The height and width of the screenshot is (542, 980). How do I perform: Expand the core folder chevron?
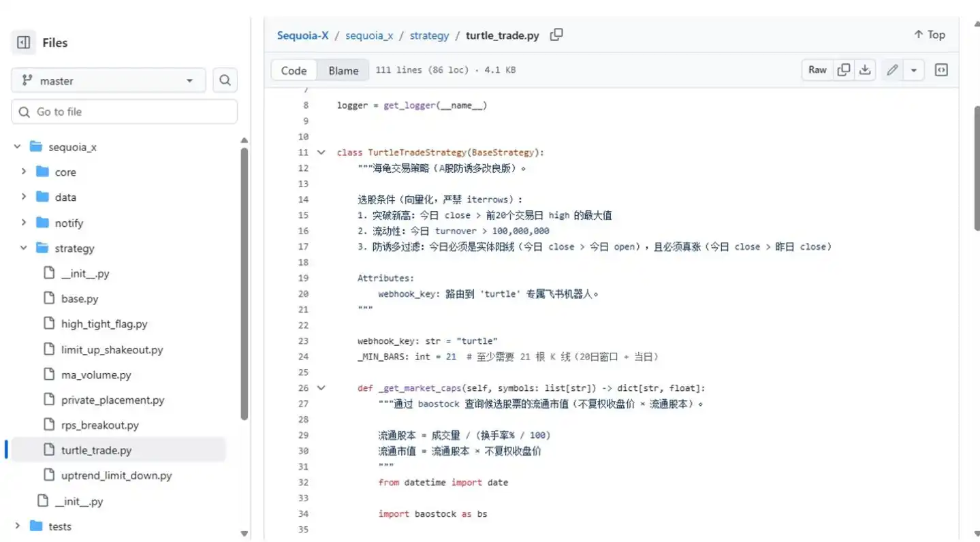coord(24,172)
